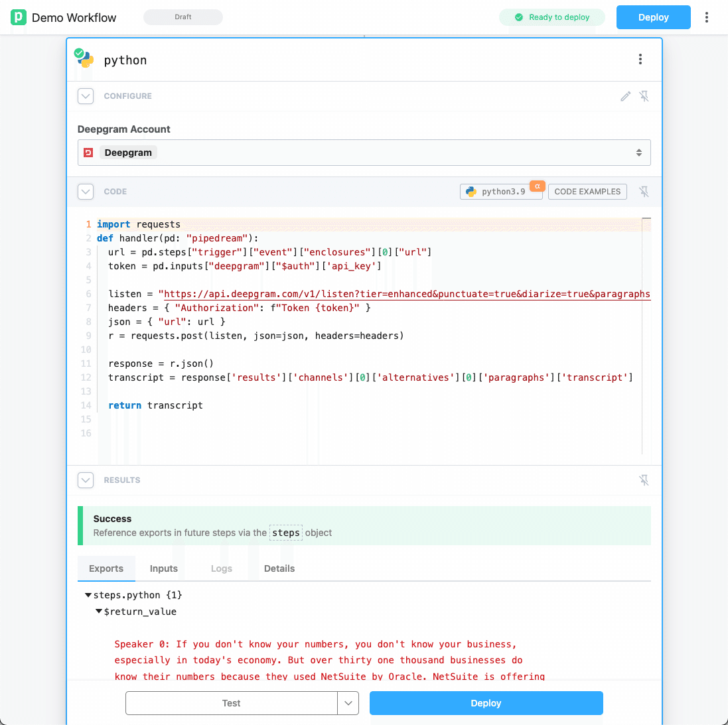Toggle the pin icon in the Code section
This screenshot has width=728, height=725.
click(x=644, y=192)
